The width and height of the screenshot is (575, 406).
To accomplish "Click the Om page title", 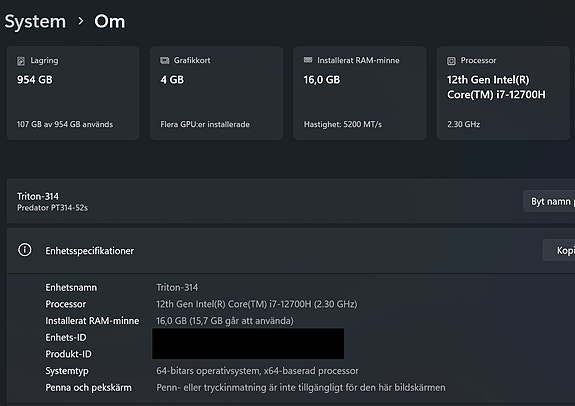I will coord(110,21).
